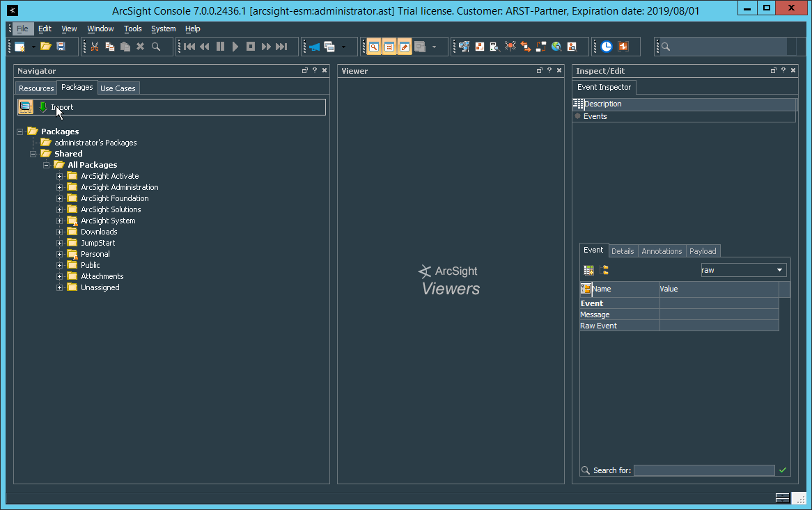The width and height of the screenshot is (812, 510).
Task: Click the green Import arrow icon
Action: tap(43, 107)
